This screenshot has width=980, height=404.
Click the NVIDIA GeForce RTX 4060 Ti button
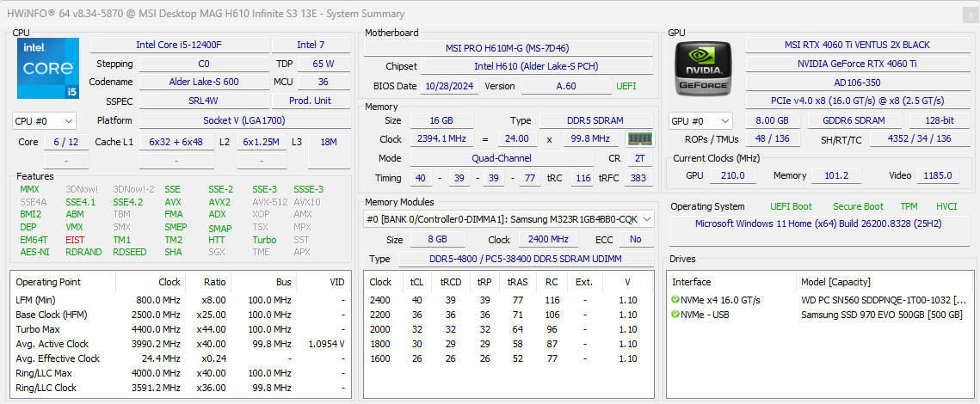tap(857, 64)
